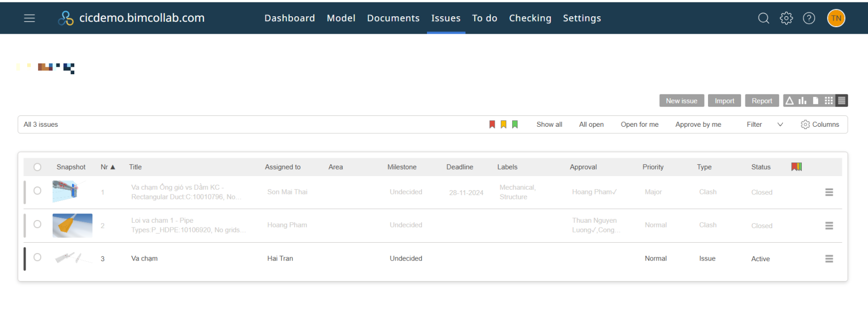This screenshot has height=311, width=868.
Task: Switch to the grid tile view
Action: (828, 101)
